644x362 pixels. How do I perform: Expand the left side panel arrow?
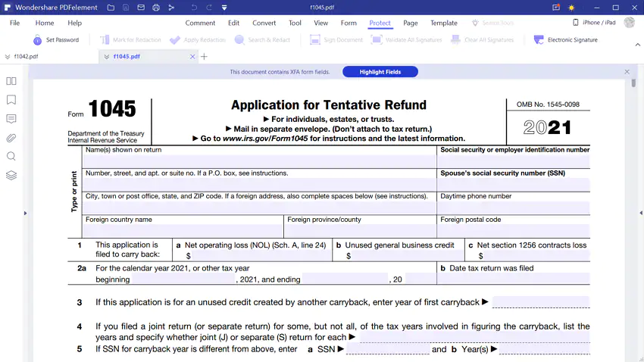click(25, 213)
